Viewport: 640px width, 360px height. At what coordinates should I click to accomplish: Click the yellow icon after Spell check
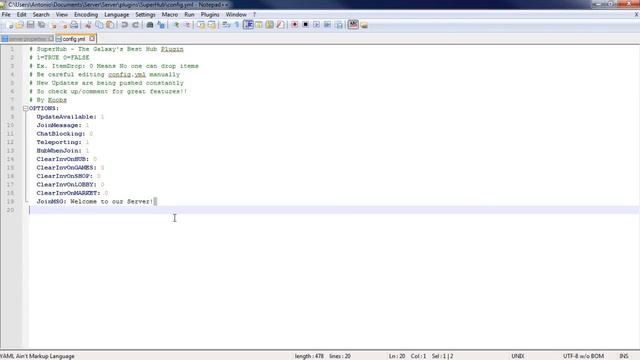[364, 25]
